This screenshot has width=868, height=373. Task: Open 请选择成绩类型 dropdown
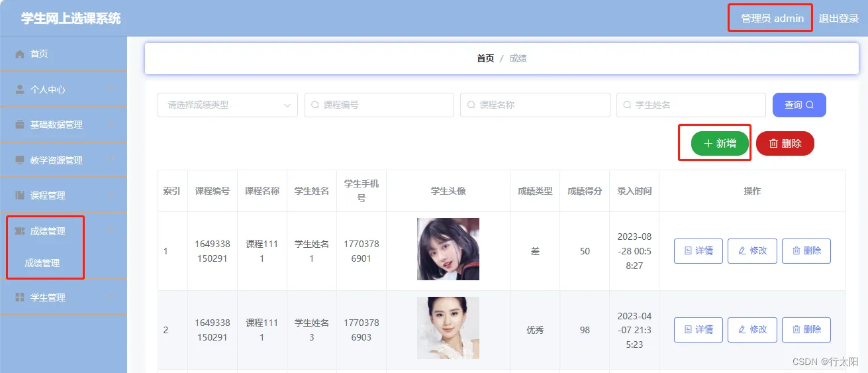tap(228, 105)
